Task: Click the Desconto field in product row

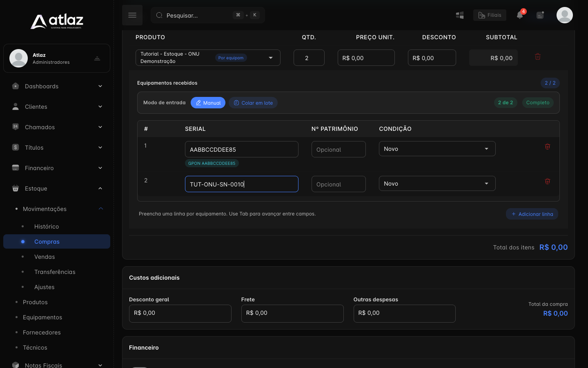Action: coord(432,58)
